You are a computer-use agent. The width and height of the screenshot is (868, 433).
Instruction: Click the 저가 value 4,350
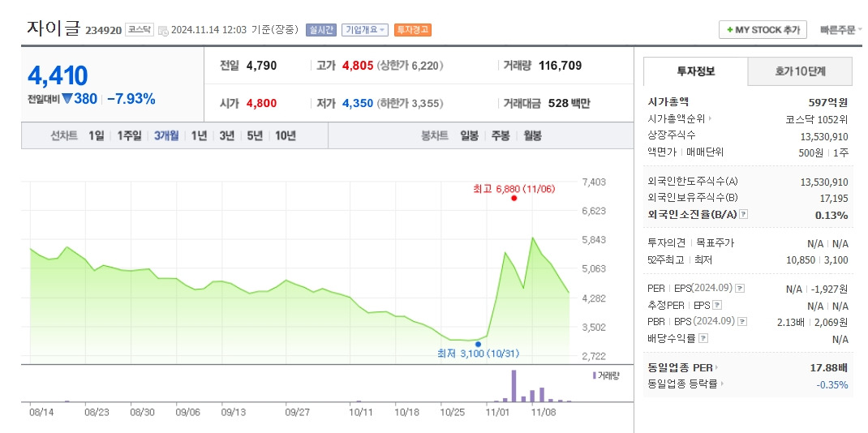[358, 104]
